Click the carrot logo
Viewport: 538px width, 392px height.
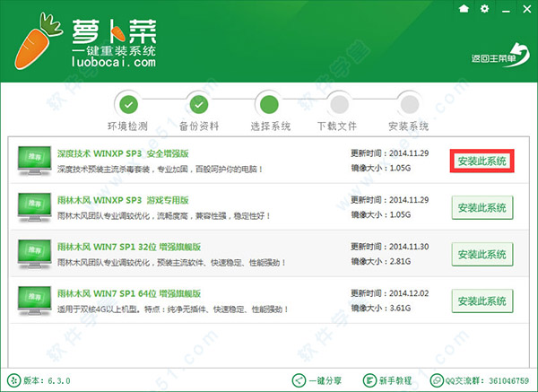pyautogui.click(x=38, y=41)
